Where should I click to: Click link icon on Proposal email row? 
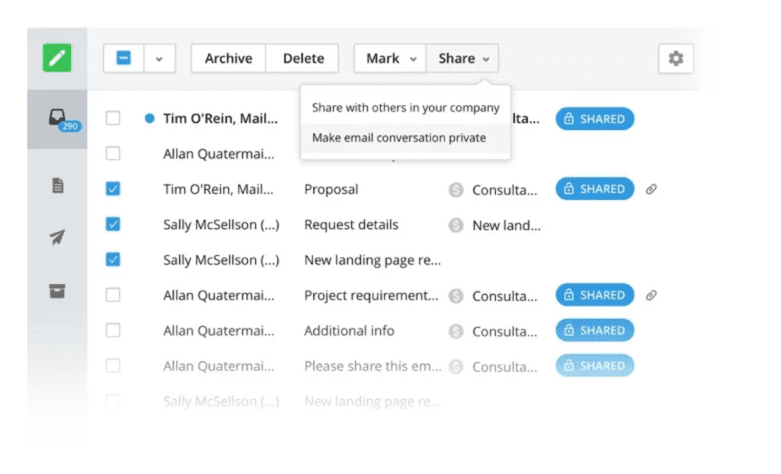pos(651,189)
